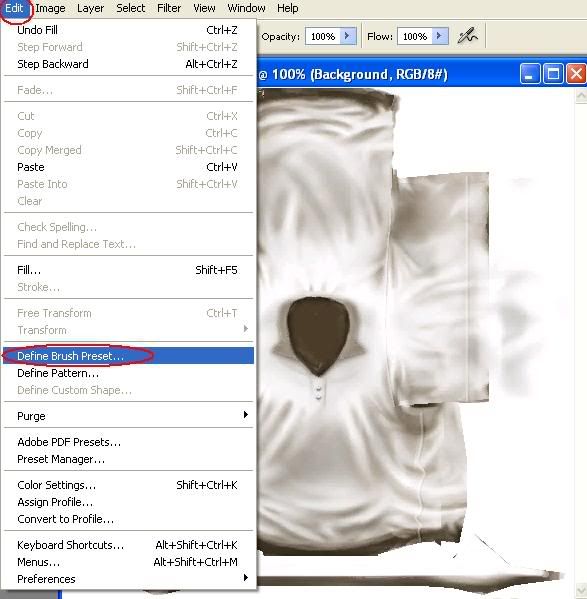This screenshot has width=587, height=599.
Task: Click the Flow 100% input field
Action: (x=415, y=36)
